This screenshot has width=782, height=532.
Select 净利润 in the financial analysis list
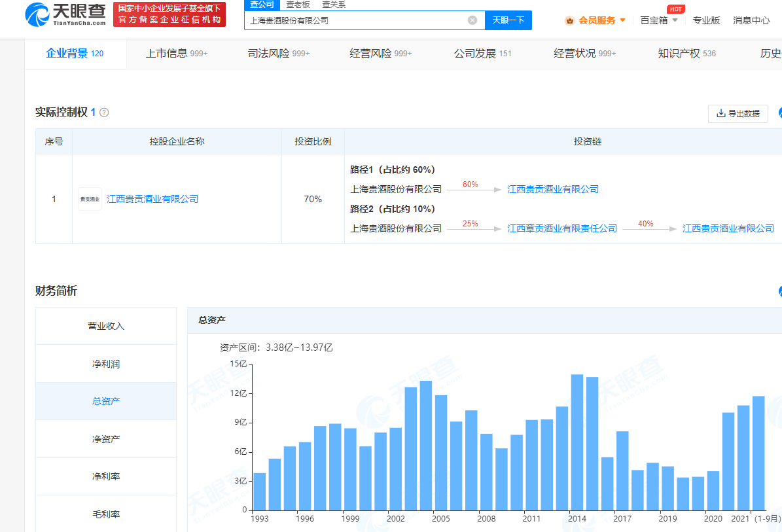coord(106,364)
